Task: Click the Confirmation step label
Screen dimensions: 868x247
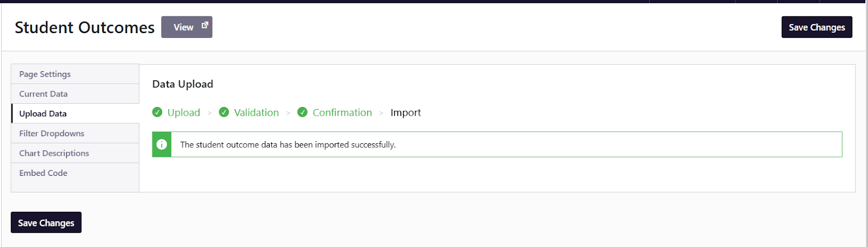Action: coord(342,112)
